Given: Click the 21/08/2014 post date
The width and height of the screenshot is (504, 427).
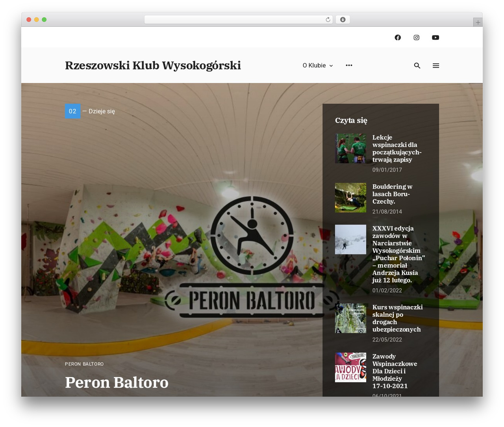Looking at the screenshot, I should [387, 212].
